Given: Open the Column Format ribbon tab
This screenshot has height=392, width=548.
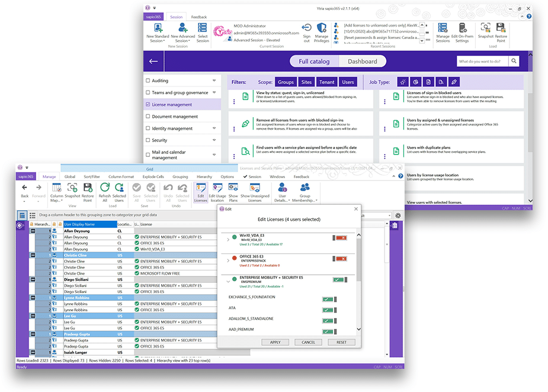Looking at the screenshot, I should point(121,177).
